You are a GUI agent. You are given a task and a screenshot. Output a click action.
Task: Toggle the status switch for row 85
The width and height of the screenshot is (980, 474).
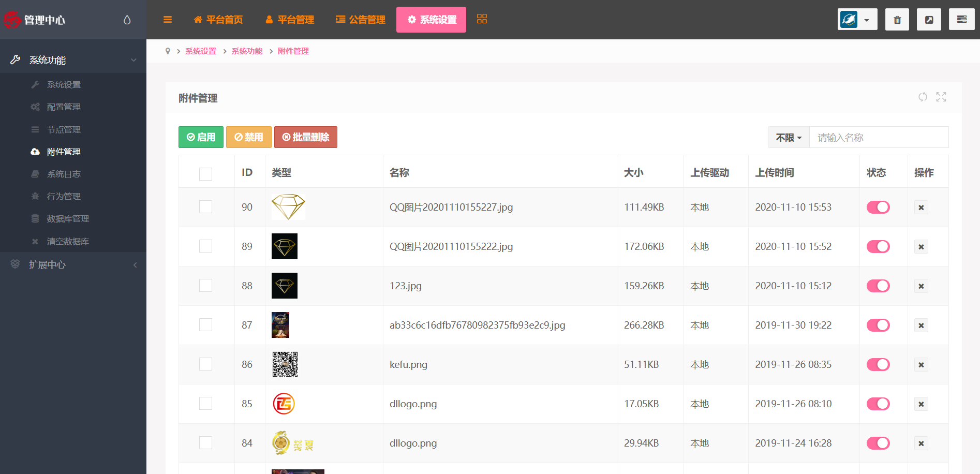point(878,404)
